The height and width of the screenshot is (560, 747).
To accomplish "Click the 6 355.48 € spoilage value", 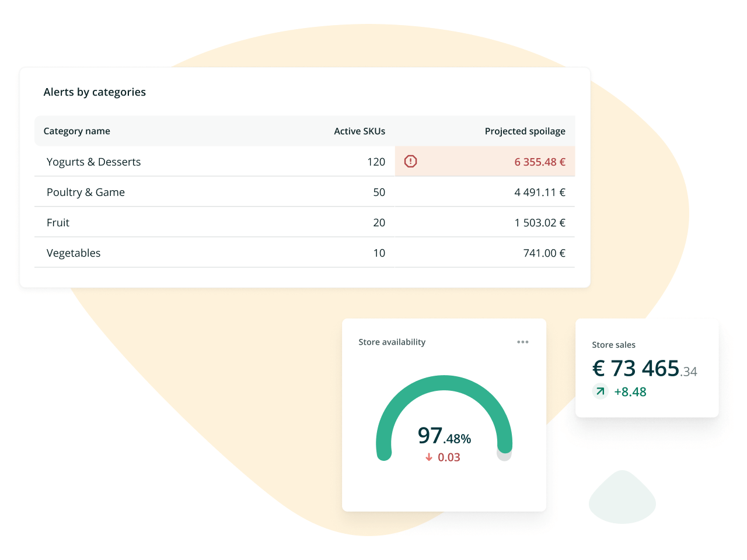I will [x=539, y=162].
